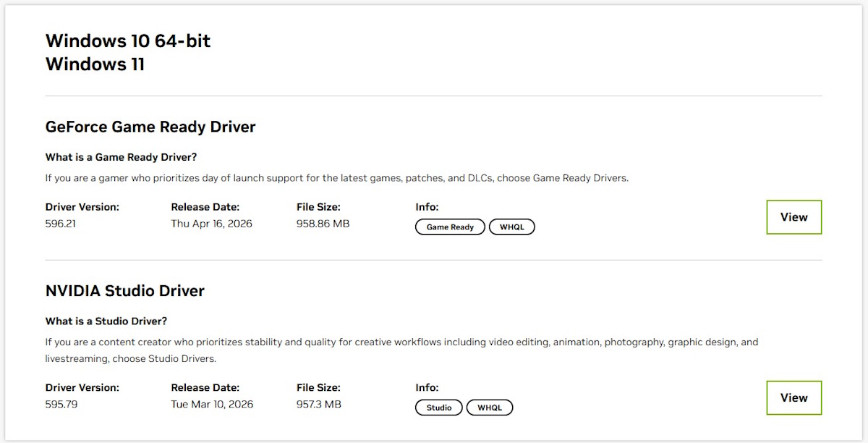
Task: Select the Studio info badge
Action: [x=438, y=408]
